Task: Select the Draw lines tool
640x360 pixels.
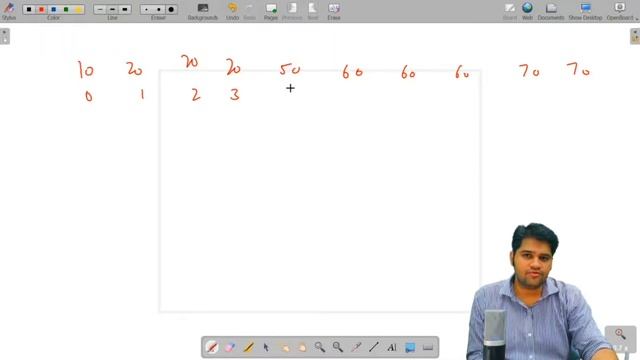Action: point(374,347)
